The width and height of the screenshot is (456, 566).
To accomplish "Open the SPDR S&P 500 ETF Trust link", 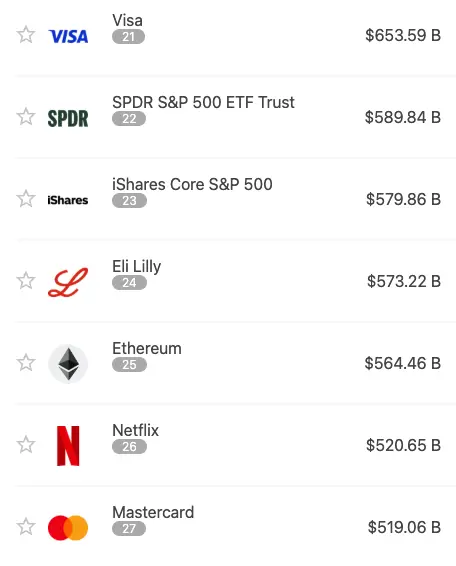I will pos(203,103).
